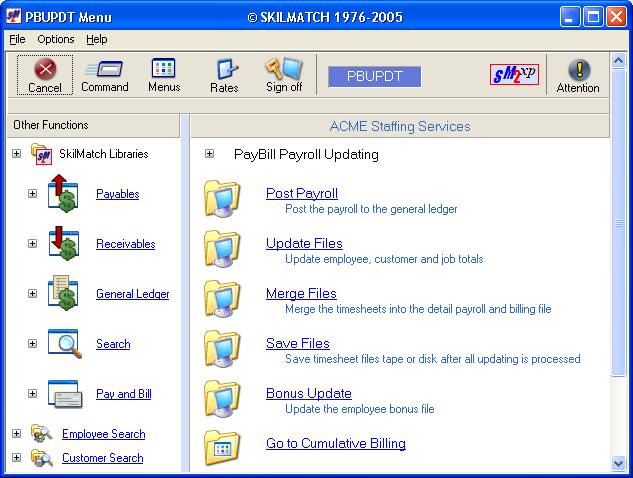Click the General Ledger icon
Image resolution: width=633 pixels, height=478 pixels.
pos(63,293)
